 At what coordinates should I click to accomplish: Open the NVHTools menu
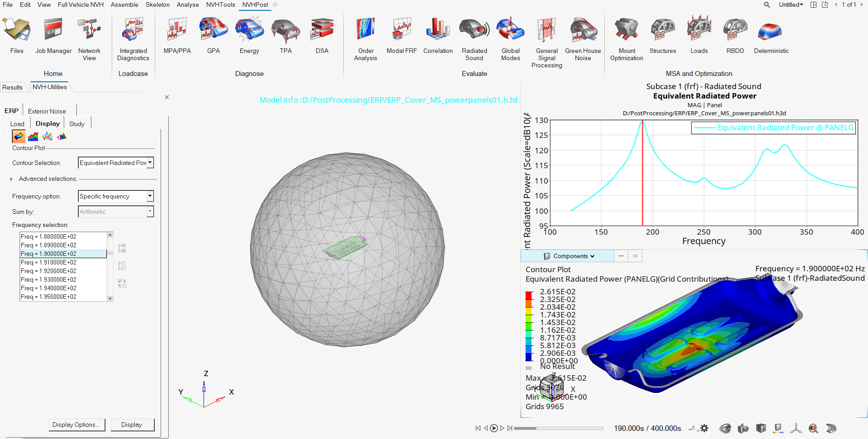(221, 5)
